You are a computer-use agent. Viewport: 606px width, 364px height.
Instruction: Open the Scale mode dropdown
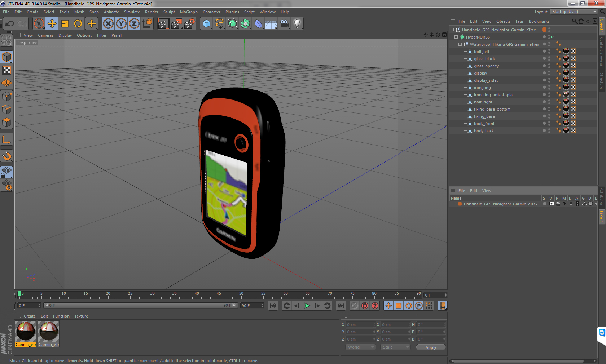(x=395, y=347)
